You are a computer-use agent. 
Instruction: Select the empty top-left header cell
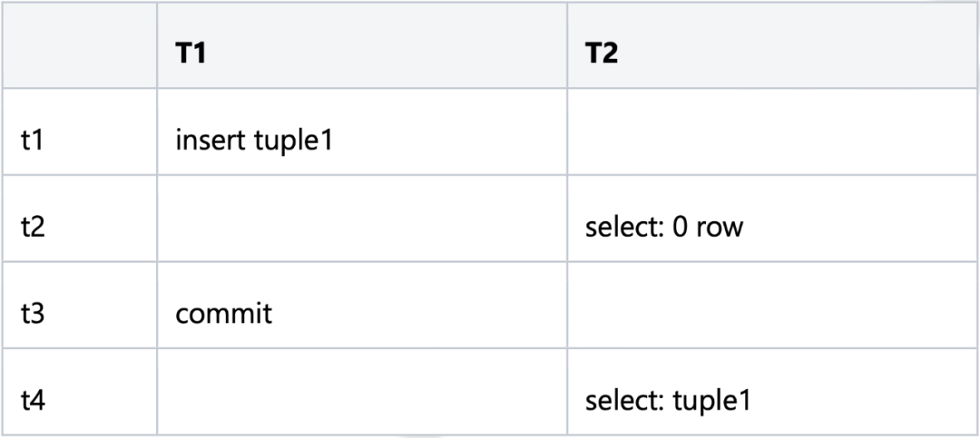click(79, 45)
